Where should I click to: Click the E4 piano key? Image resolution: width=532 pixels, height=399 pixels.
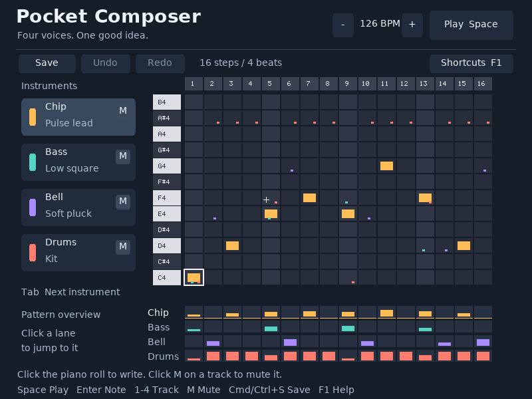click(167, 213)
